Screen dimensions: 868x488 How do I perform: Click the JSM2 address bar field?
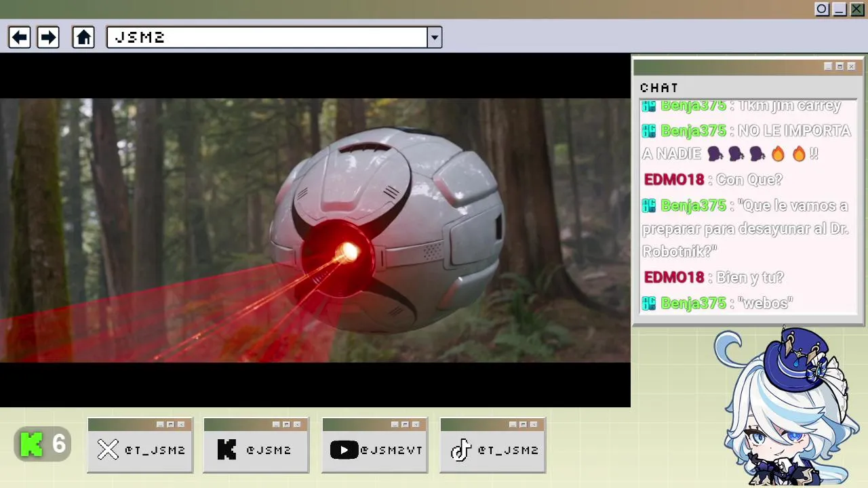point(267,37)
